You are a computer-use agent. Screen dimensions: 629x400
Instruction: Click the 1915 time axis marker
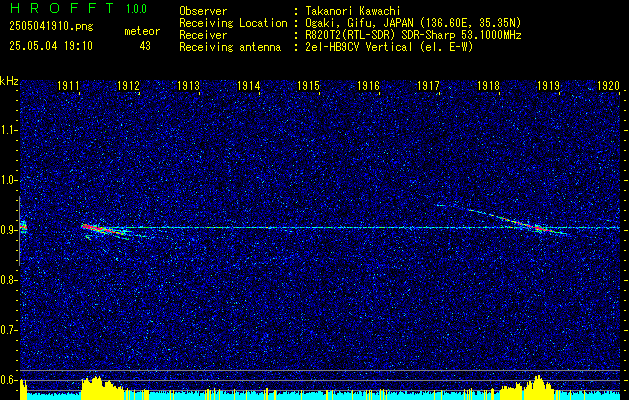(x=308, y=85)
